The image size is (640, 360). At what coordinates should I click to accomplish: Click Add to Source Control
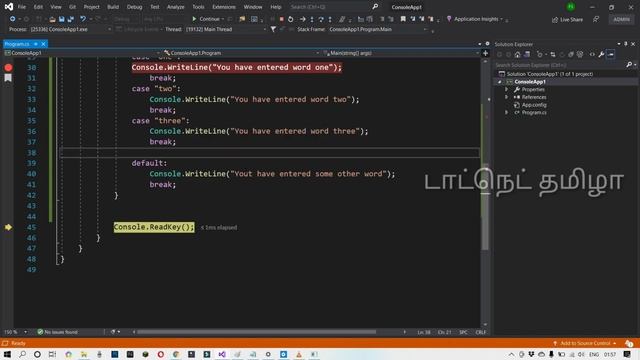click(x=584, y=343)
